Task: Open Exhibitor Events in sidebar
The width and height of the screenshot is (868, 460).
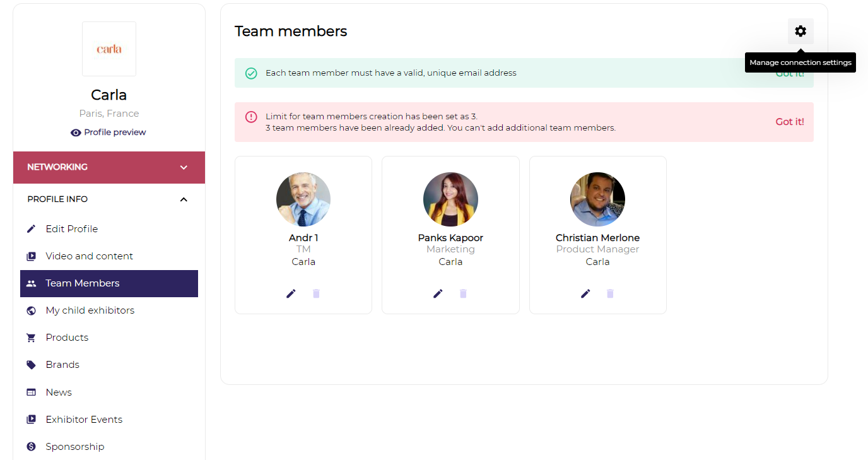Action: [x=84, y=420]
